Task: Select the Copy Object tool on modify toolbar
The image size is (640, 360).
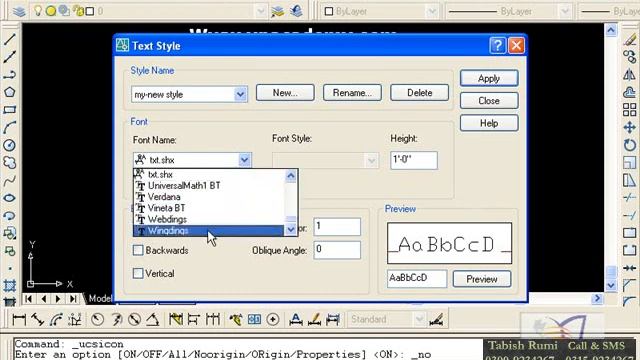Action: click(629, 57)
